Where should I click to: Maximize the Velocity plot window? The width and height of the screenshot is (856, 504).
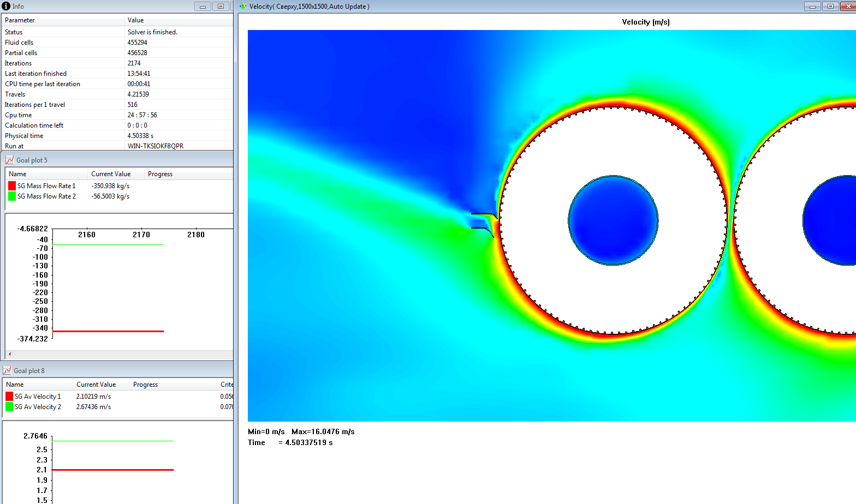pos(830,7)
